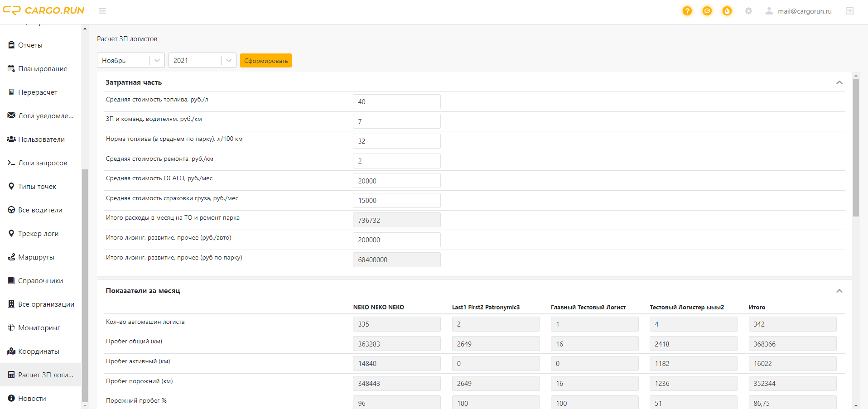Image resolution: width=868 pixels, height=409 pixels.
Task: Select Мониторинг in the sidebar
Action: (x=39, y=328)
